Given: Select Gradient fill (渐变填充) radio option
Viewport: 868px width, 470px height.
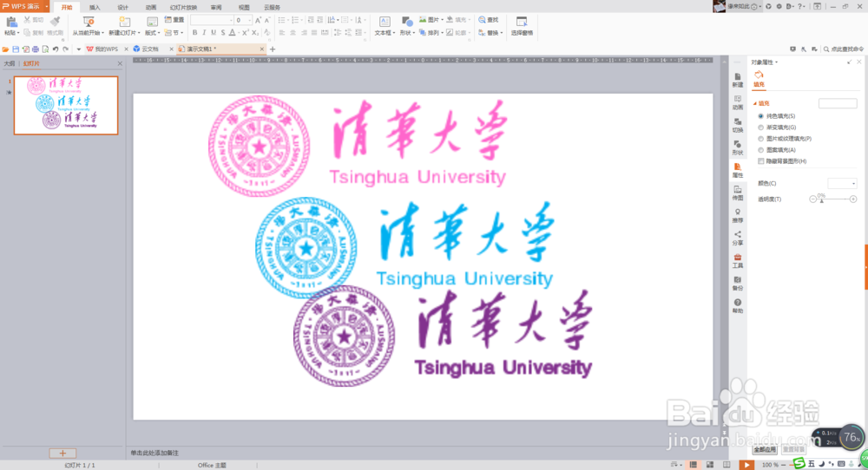Looking at the screenshot, I should coord(760,127).
